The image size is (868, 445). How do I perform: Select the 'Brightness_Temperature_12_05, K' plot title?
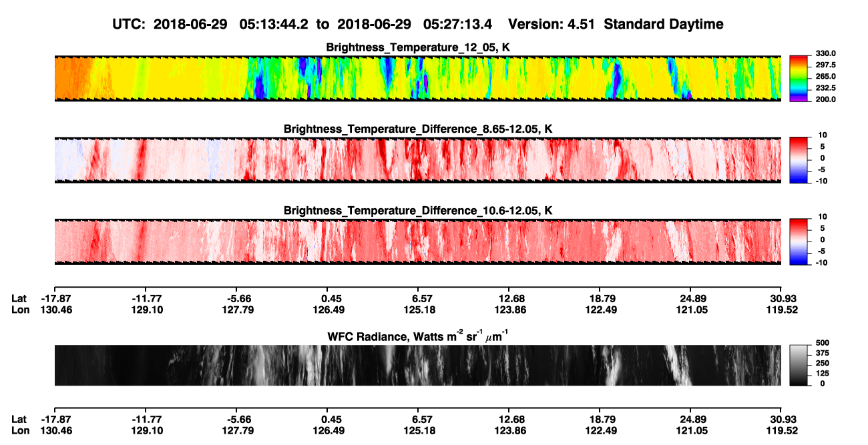click(x=418, y=48)
